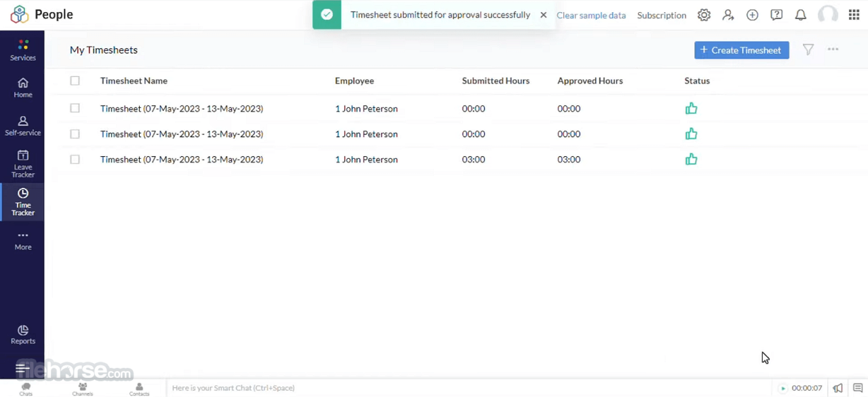Select all timesheets via header checkbox

(75, 81)
